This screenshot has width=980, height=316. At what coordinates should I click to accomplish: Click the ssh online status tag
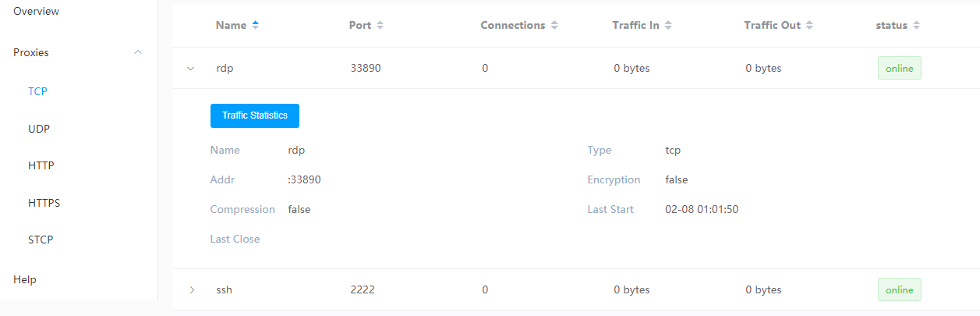[899, 290]
